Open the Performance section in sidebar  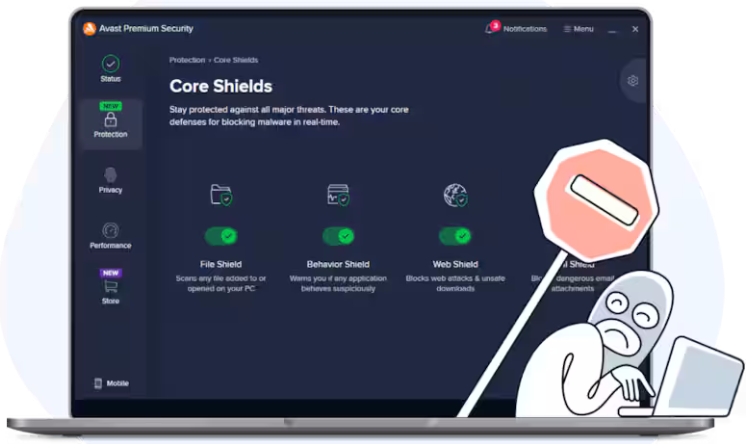[110, 236]
